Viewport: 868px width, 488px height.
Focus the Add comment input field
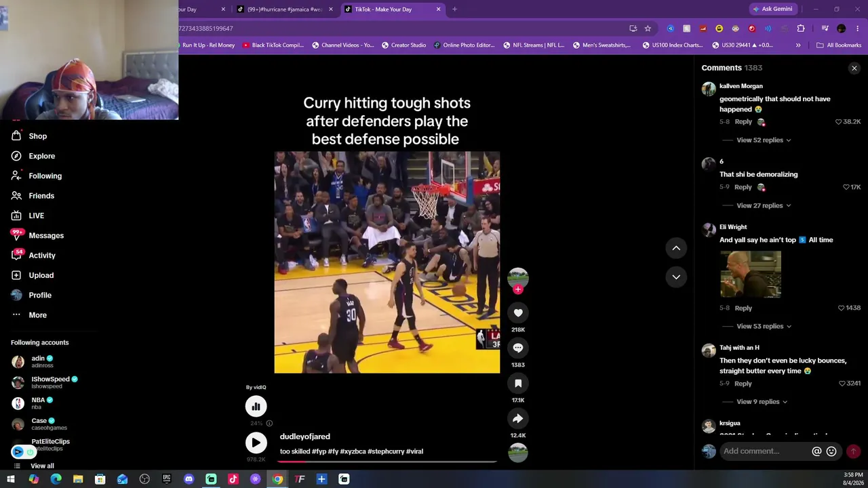pyautogui.click(x=764, y=451)
